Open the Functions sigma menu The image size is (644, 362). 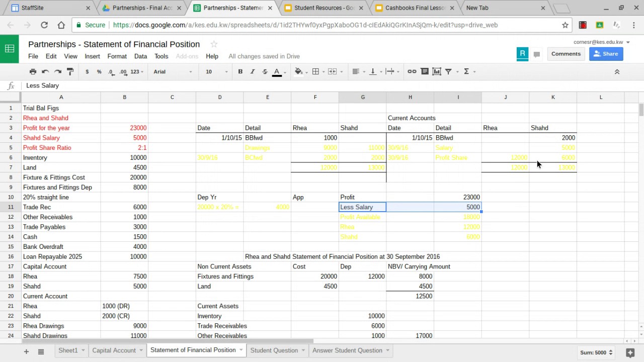click(469, 72)
